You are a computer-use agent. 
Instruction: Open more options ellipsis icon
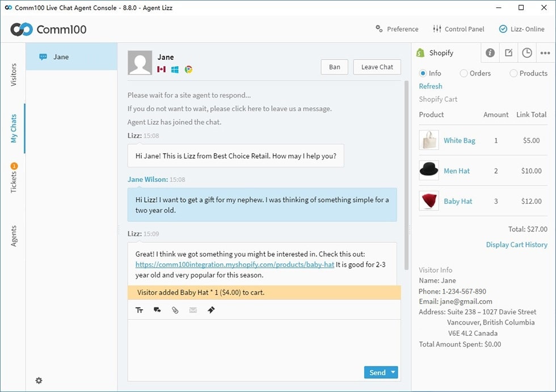(x=545, y=53)
